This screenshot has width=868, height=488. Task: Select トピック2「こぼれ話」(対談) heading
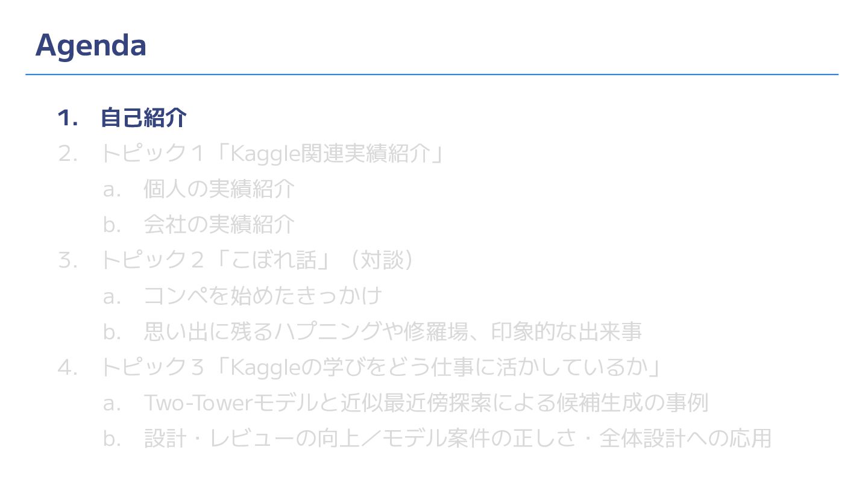[x=258, y=260]
